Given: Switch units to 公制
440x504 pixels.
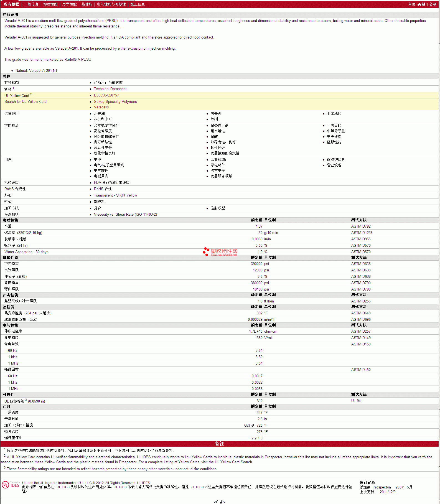Looking at the screenshot, I should click(433, 4).
